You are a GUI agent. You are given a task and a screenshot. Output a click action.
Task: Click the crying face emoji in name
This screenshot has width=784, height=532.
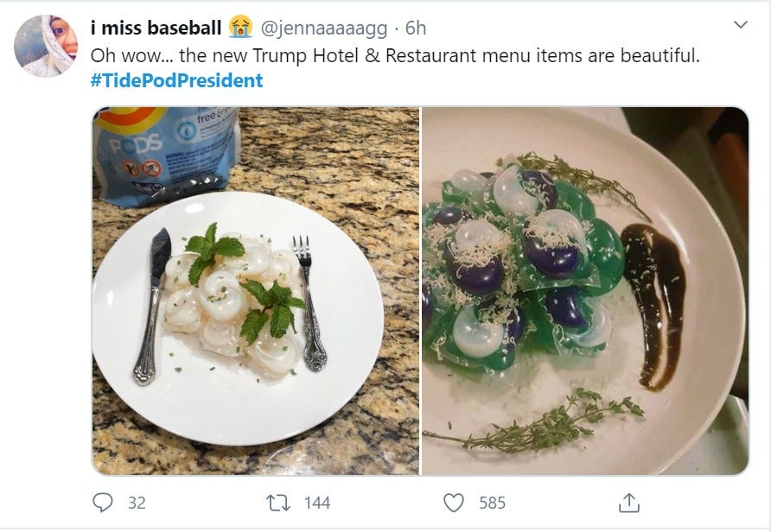pos(240,27)
